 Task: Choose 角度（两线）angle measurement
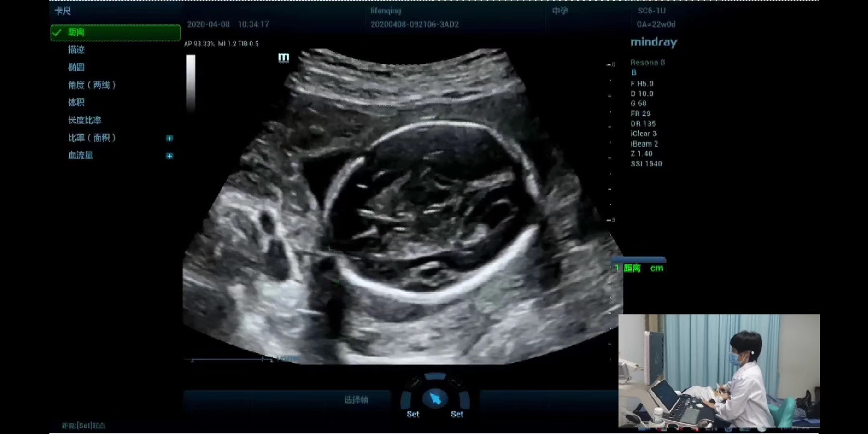92,85
